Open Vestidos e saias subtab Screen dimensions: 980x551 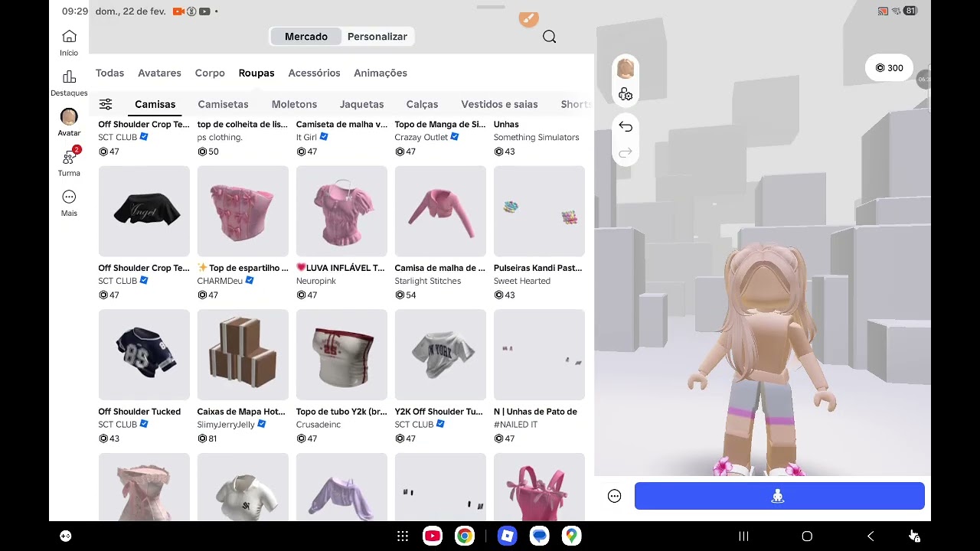point(499,104)
